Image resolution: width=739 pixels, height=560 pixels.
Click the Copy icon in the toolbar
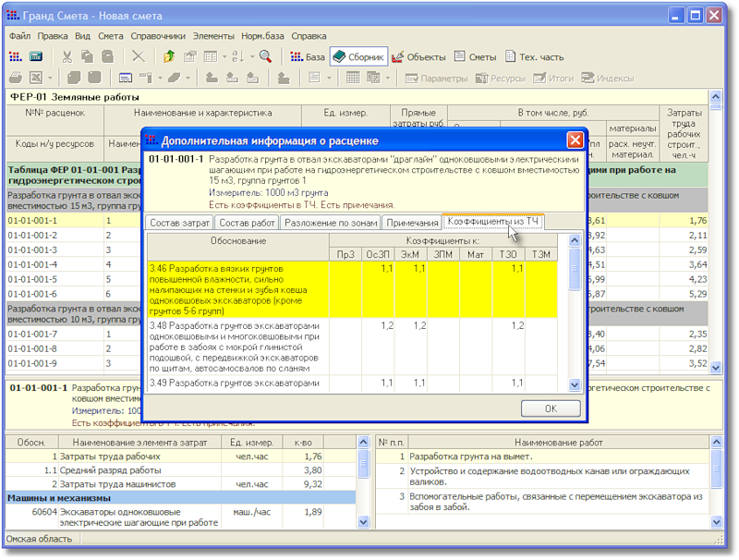tap(87, 57)
